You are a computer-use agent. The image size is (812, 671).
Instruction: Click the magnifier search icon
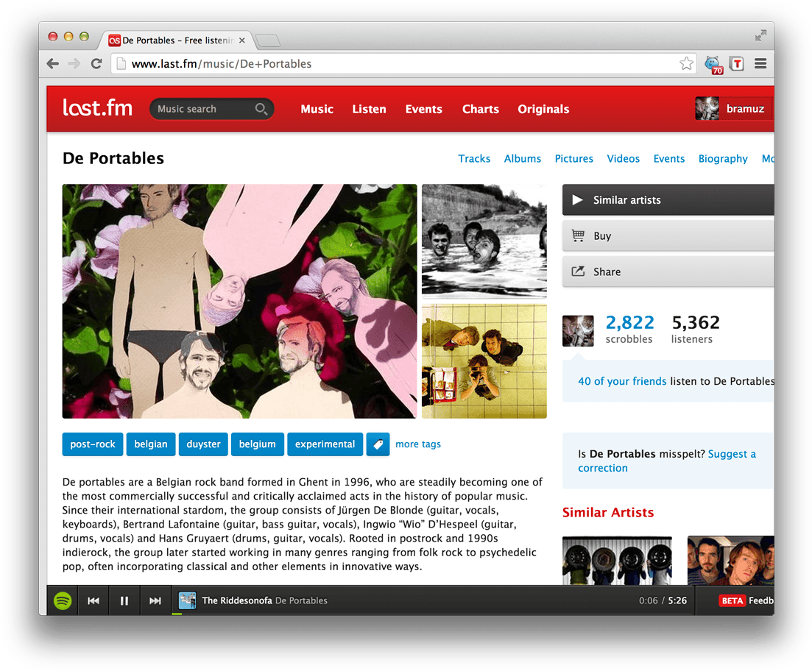tap(261, 109)
